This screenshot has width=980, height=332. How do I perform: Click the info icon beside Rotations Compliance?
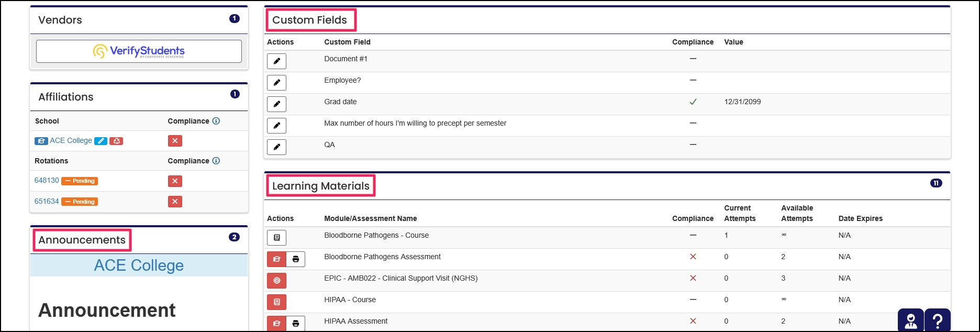coord(217,161)
